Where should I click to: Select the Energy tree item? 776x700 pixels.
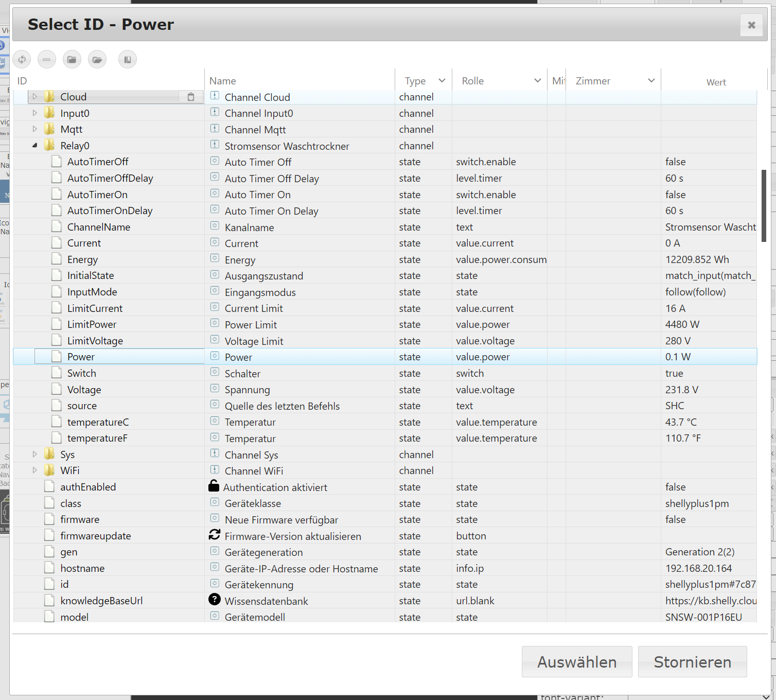click(x=82, y=259)
